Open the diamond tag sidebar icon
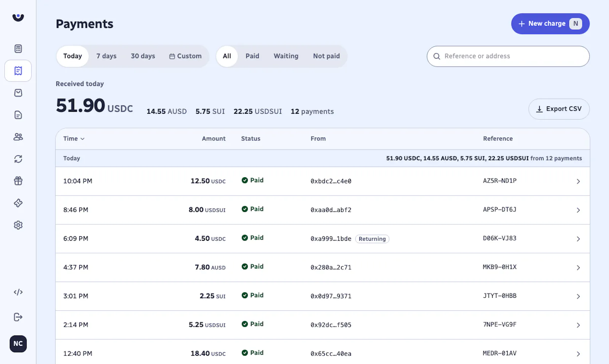This screenshot has height=364, width=609. pos(18,203)
